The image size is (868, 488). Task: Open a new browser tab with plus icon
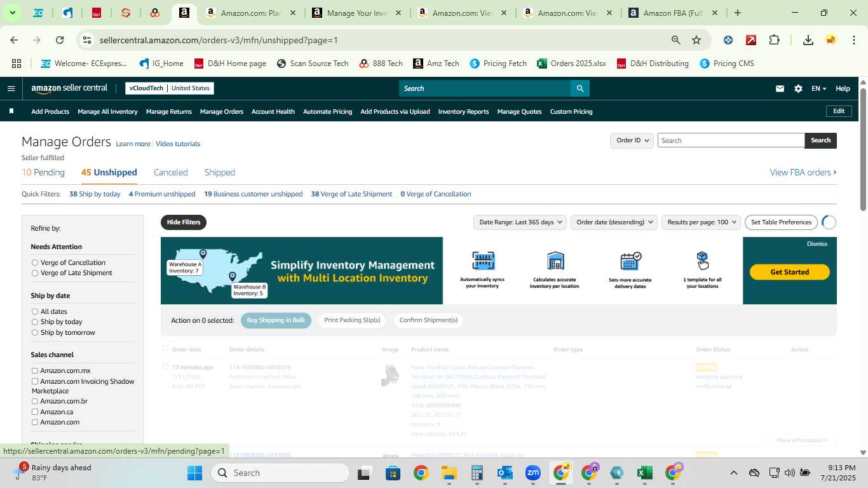click(738, 13)
